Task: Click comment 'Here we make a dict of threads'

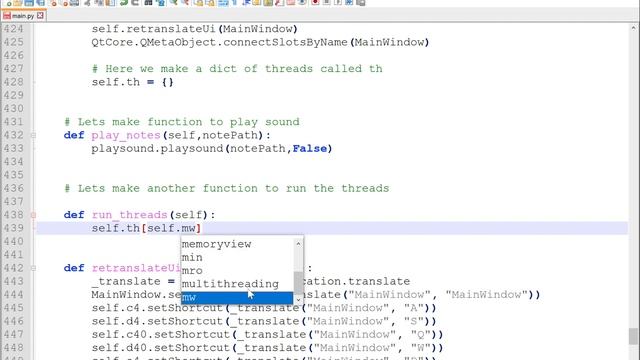Action: (237, 69)
